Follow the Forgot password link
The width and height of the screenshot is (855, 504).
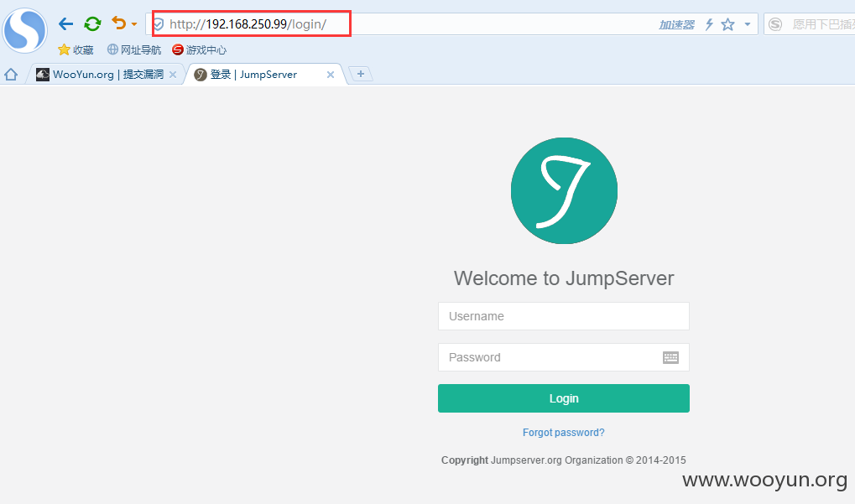(563, 433)
